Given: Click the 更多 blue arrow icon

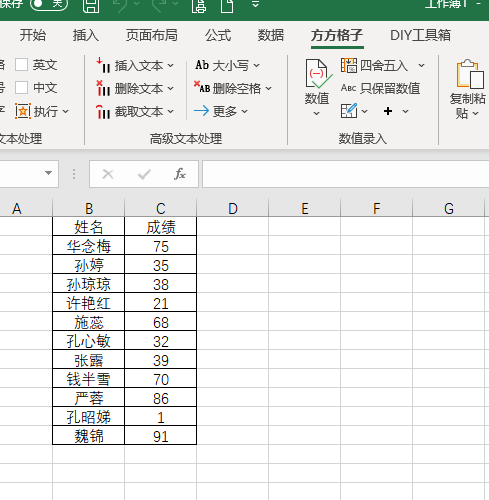Looking at the screenshot, I should click(201, 111).
